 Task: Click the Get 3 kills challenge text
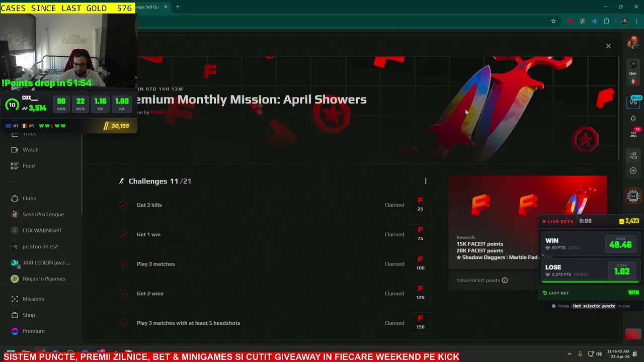[149, 205]
